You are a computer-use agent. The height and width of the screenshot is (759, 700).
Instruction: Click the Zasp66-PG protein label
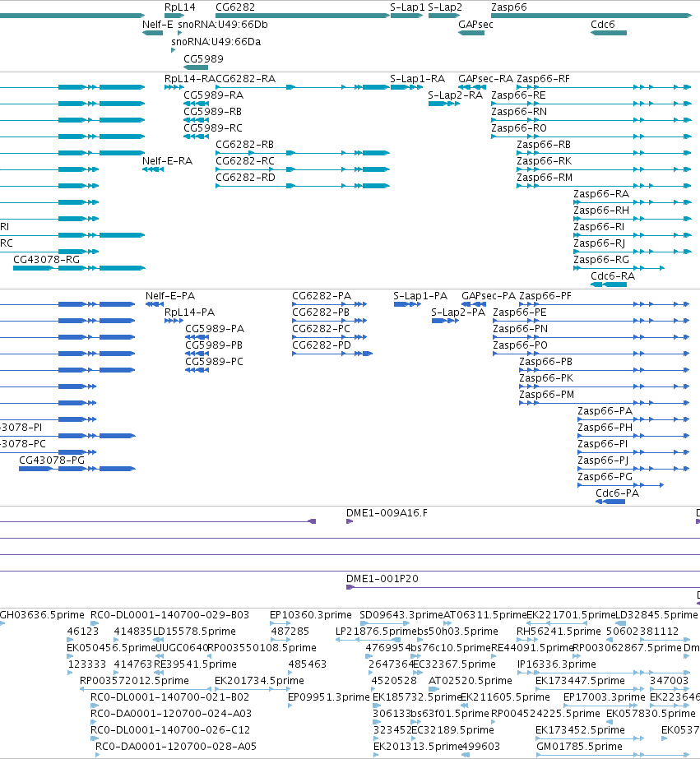coord(605,477)
